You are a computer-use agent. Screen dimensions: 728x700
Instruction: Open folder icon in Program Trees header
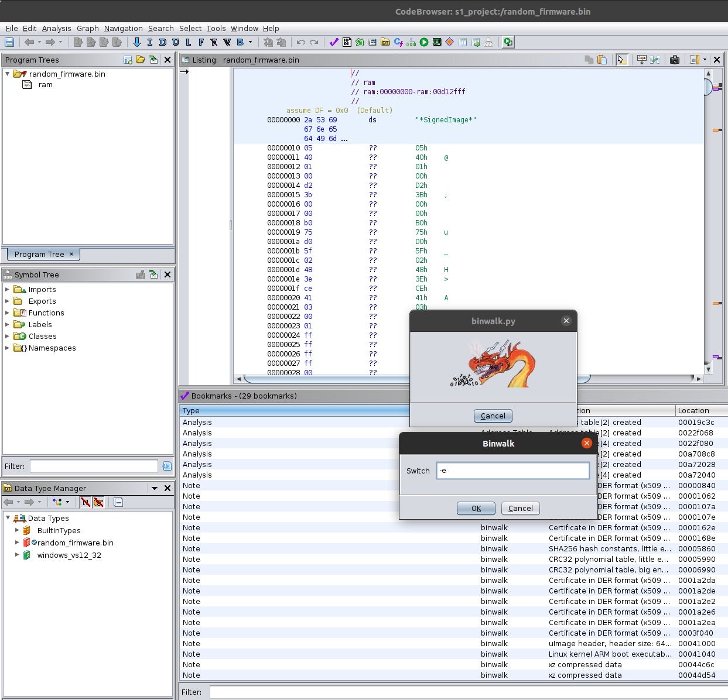point(141,60)
